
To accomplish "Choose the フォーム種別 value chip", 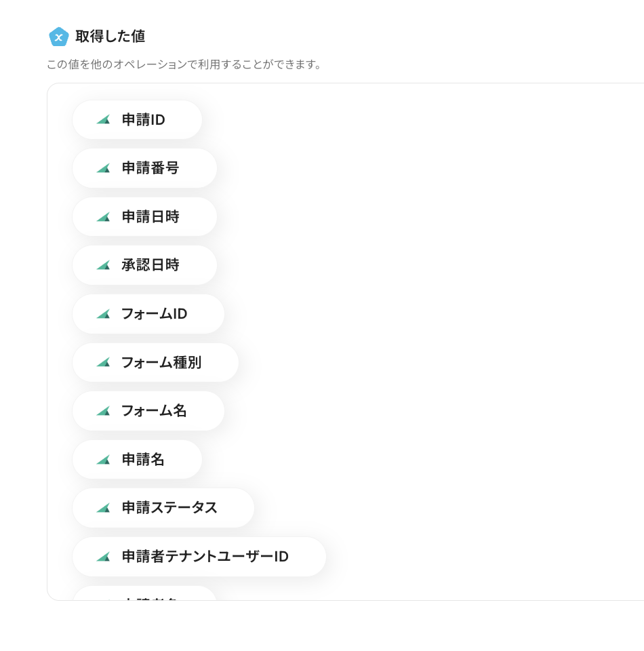I will (x=161, y=363).
